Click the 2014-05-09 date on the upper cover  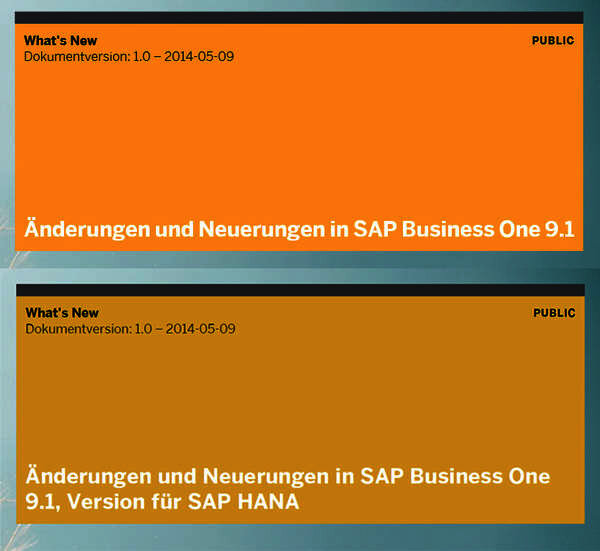click(199, 55)
